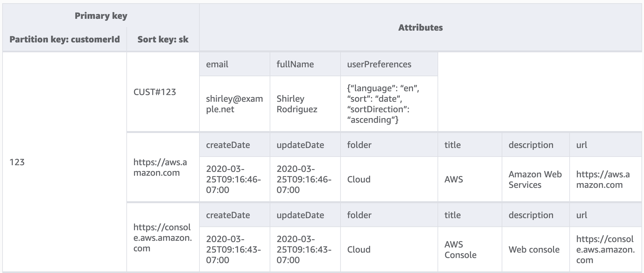Select description "Amazon Web Services"
Screen dimensions: 644x273
click(x=535, y=179)
